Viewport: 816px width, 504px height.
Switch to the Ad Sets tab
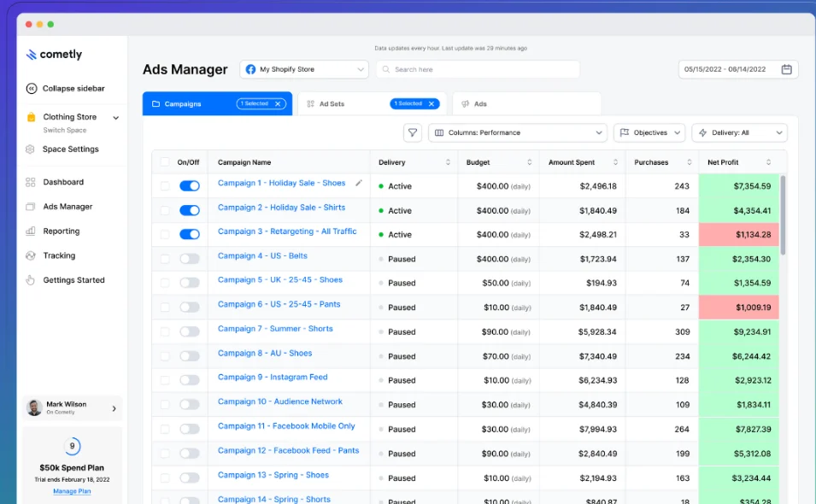coord(372,103)
